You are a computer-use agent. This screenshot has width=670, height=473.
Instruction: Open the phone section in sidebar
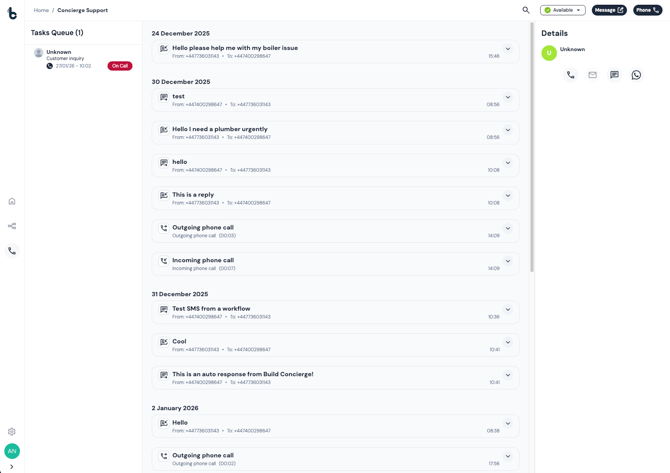coord(12,251)
